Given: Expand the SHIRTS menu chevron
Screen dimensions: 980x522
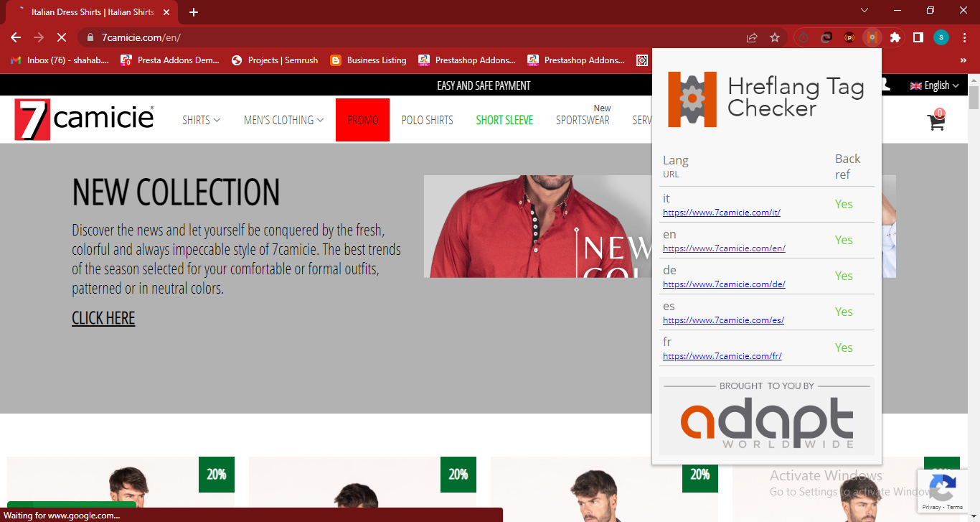Looking at the screenshot, I should tap(217, 120).
